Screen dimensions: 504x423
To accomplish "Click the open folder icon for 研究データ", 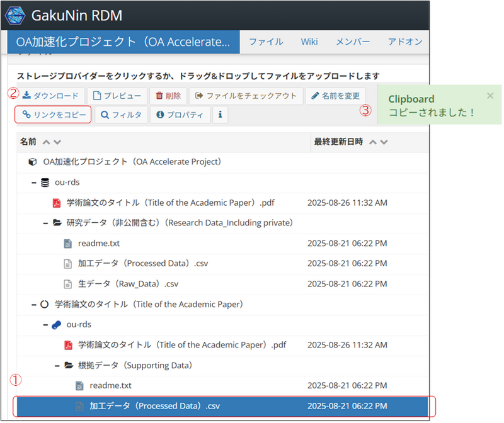I will 57,223.
